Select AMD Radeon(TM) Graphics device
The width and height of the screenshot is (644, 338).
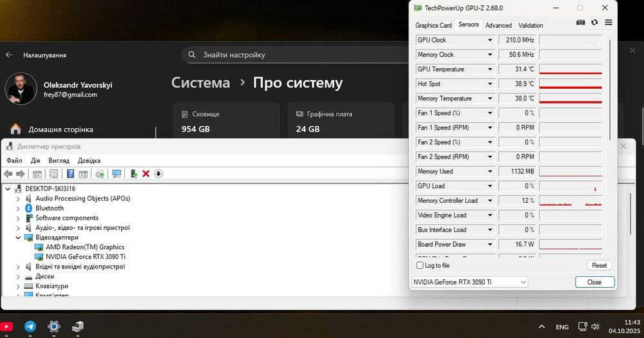[85, 247]
